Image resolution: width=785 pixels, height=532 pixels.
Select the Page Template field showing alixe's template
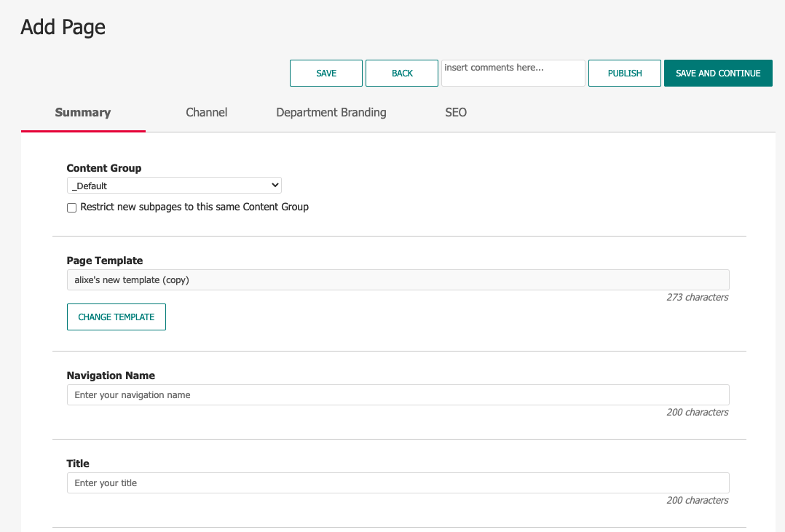tap(398, 279)
